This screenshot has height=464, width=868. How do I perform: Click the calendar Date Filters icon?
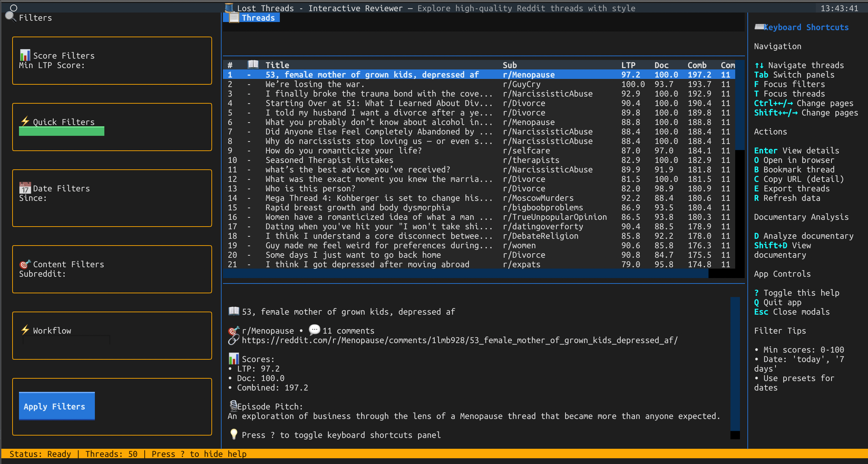pos(25,188)
